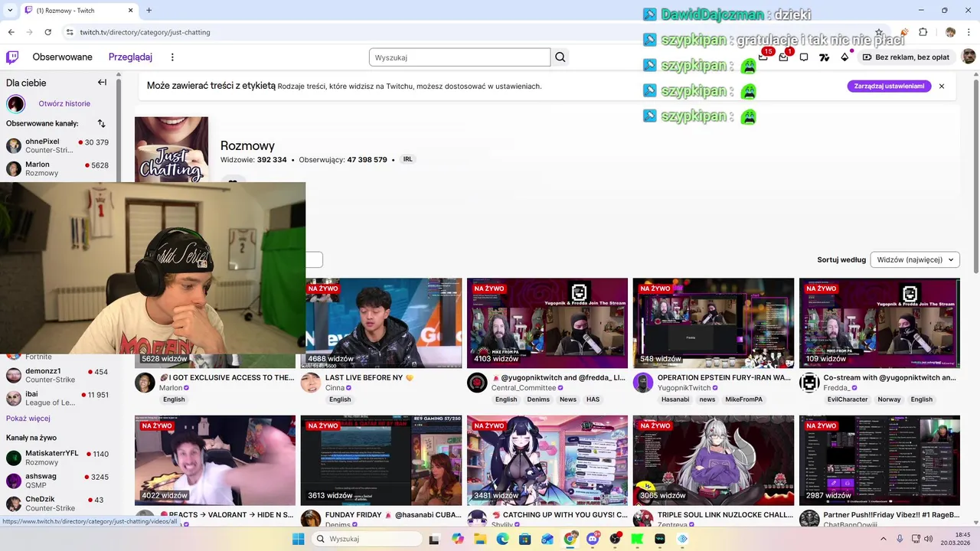
Task: Click the IRL category tag
Action: 407,159
